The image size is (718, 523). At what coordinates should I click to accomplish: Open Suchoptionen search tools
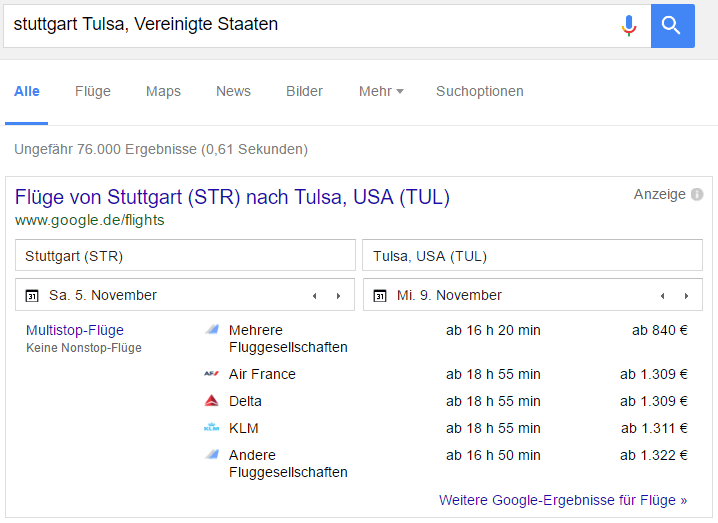point(479,91)
